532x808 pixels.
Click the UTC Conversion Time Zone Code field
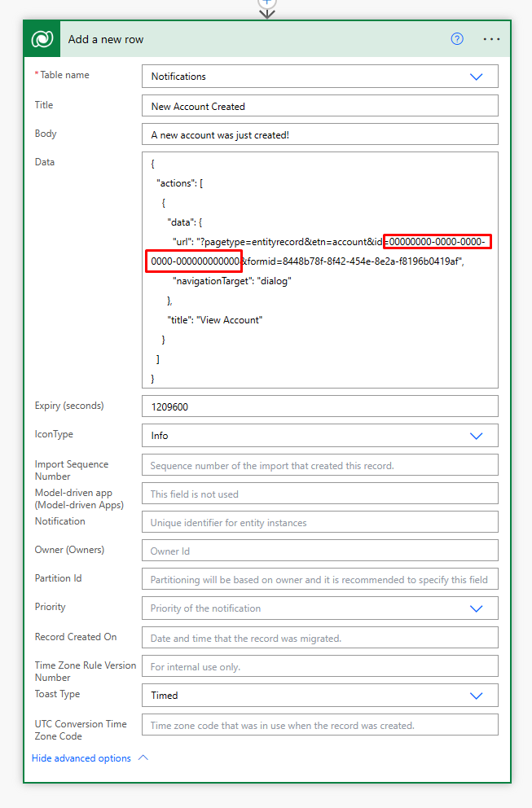point(320,725)
